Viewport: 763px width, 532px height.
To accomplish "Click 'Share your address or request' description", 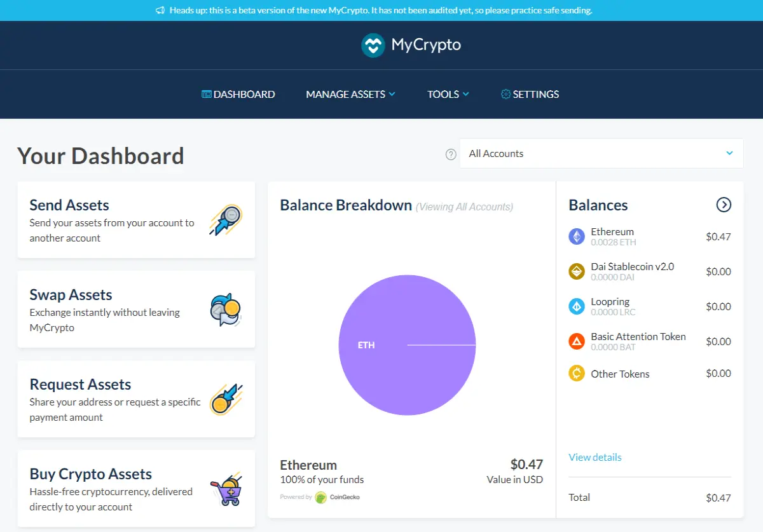I will 115,410.
